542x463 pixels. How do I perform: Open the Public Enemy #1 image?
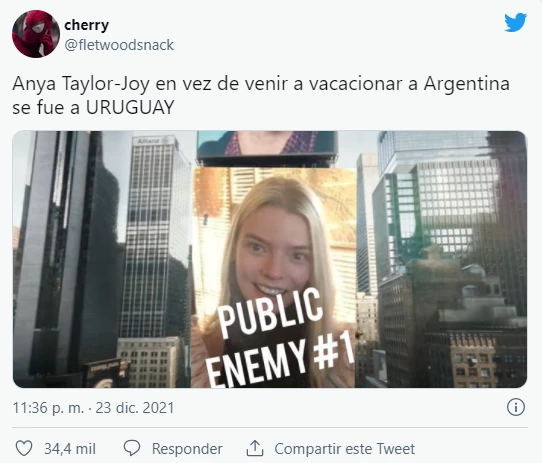coord(270,259)
